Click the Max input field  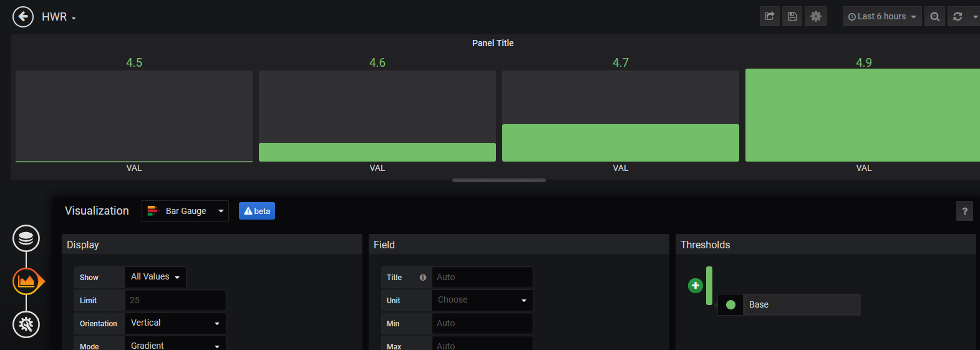[x=482, y=344]
